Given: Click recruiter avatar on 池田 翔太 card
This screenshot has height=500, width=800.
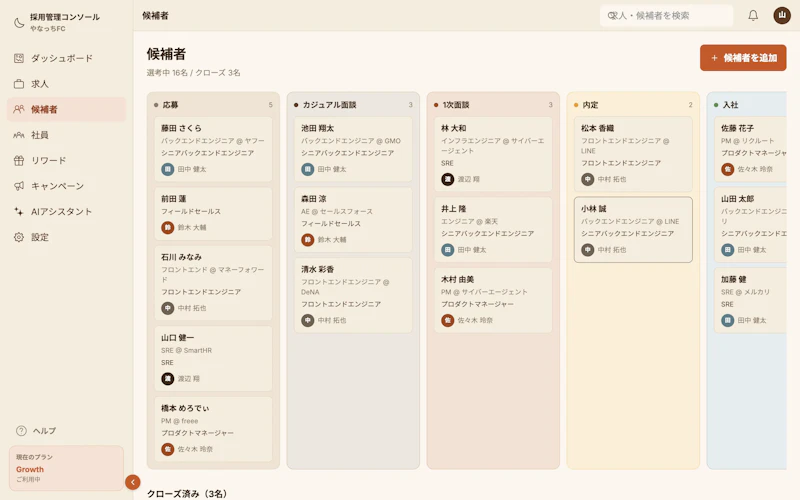Looking at the screenshot, I should coord(308,169).
